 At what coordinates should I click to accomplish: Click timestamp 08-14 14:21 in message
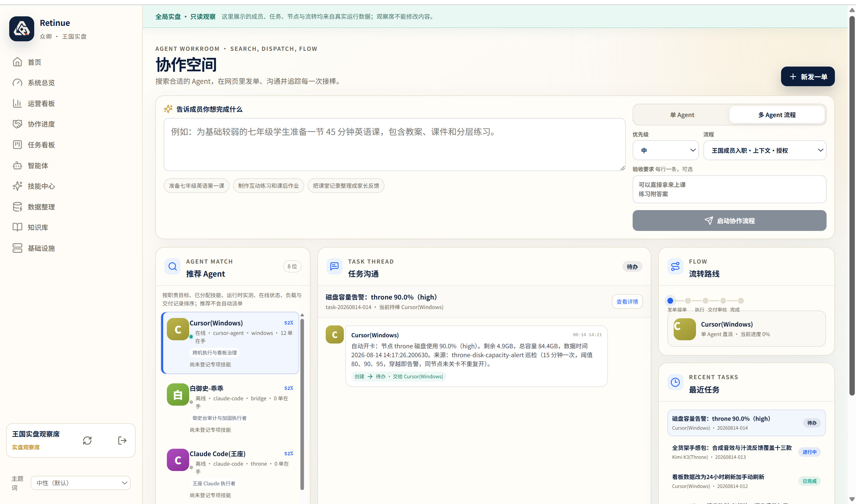coord(587,335)
